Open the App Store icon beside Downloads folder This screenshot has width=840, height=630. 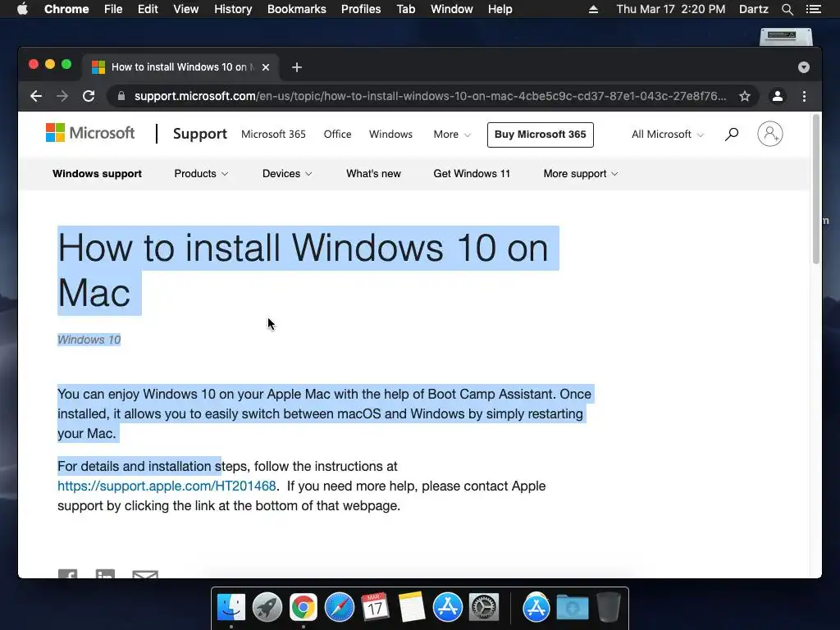pos(536,608)
